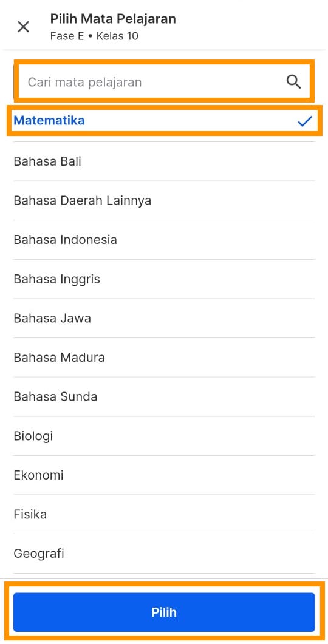
Task: Click the Pilih Mata Pelajaran title
Action: click(x=113, y=19)
